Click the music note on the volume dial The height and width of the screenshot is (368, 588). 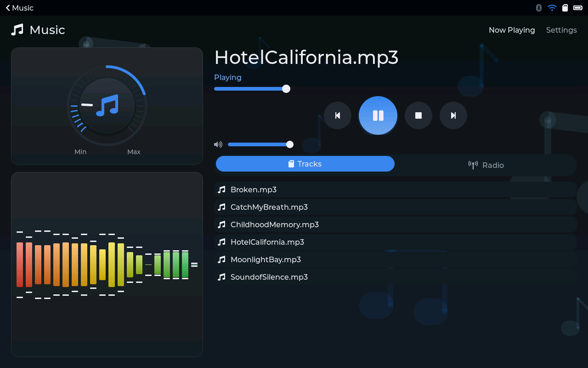[107, 105]
